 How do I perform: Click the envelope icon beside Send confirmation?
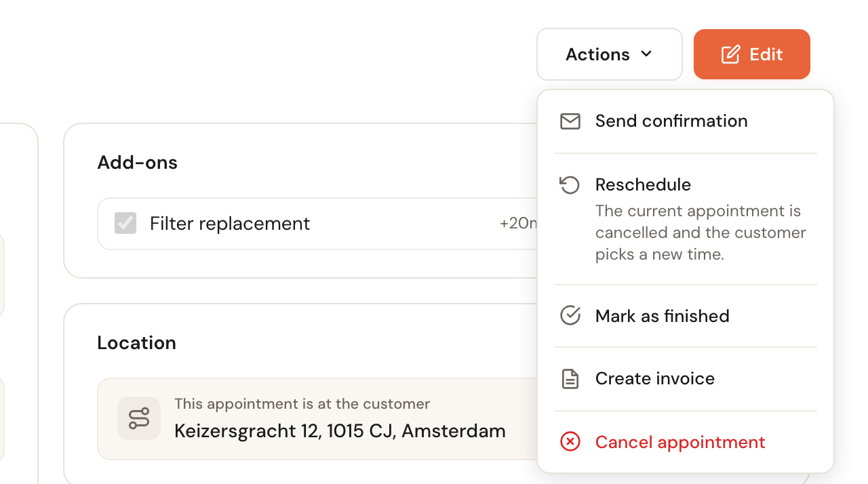[x=570, y=121]
